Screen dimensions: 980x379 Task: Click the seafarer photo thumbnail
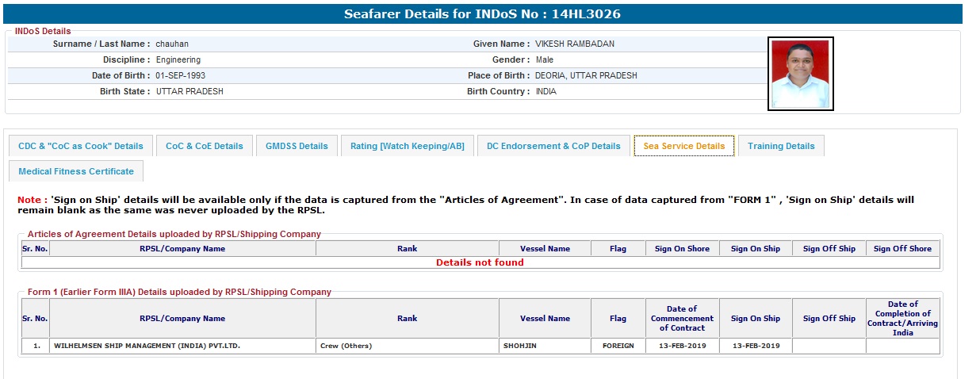point(800,74)
